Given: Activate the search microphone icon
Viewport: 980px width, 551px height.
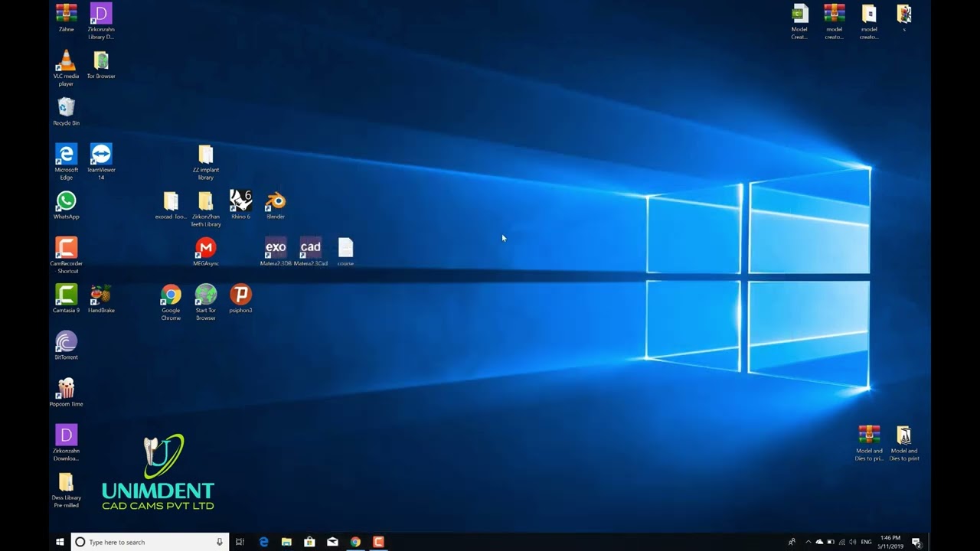Looking at the screenshot, I should tap(220, 542).
